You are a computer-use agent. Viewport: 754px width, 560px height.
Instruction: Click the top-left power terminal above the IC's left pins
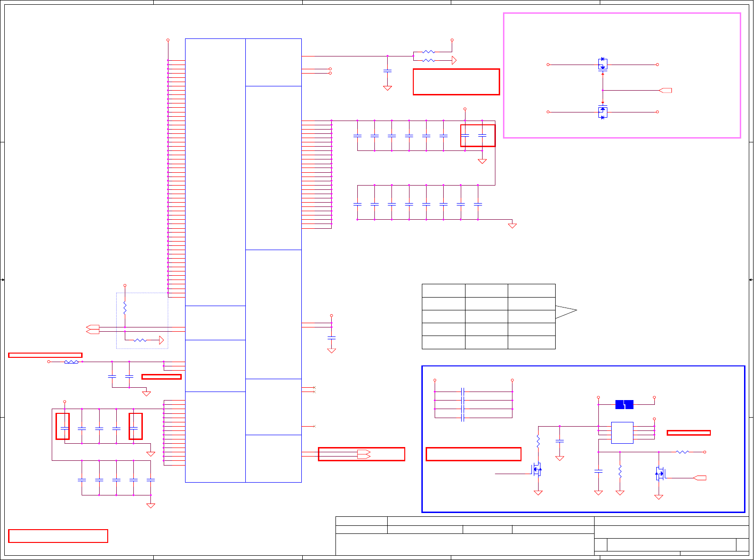tap(168, 40)
